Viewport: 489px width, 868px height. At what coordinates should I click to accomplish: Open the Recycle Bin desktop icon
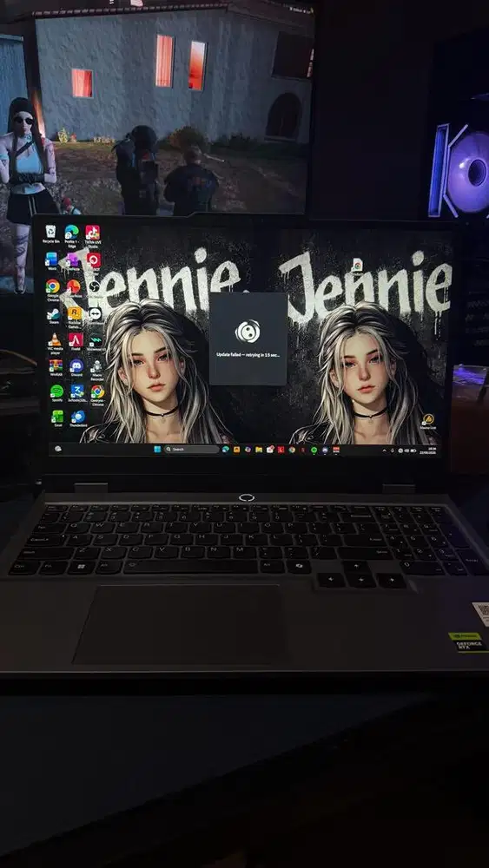[51, 232]
